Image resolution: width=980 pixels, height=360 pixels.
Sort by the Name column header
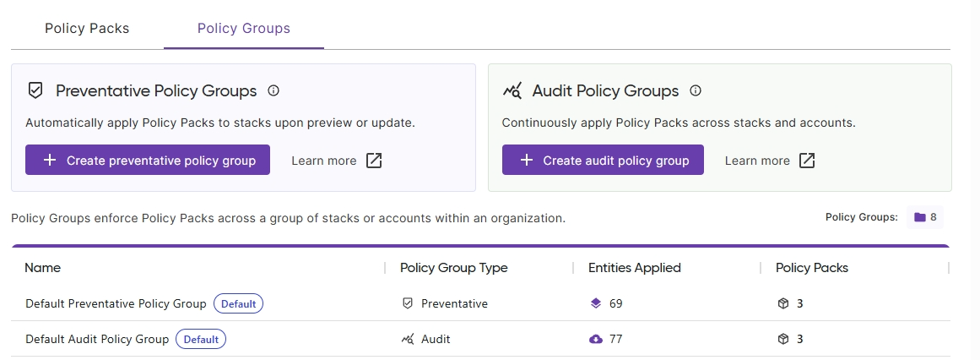(42, 268)
